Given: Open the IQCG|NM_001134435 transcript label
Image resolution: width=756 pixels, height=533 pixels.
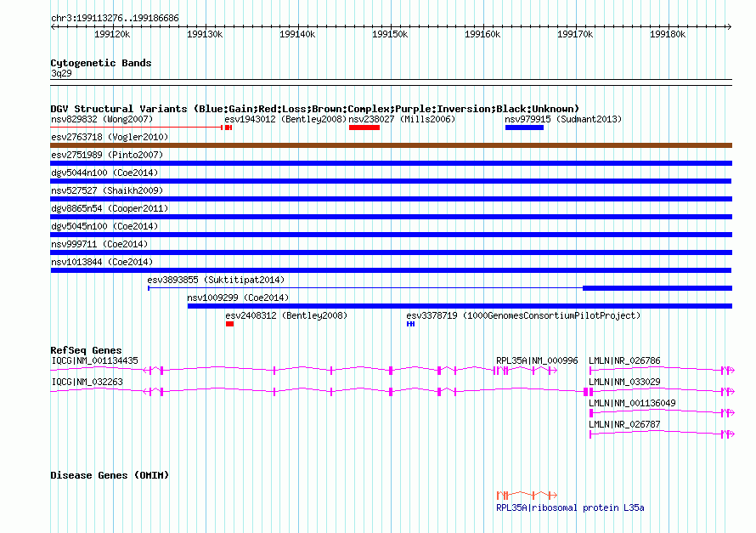Looking at the screenshot, I should click(94, 360).
